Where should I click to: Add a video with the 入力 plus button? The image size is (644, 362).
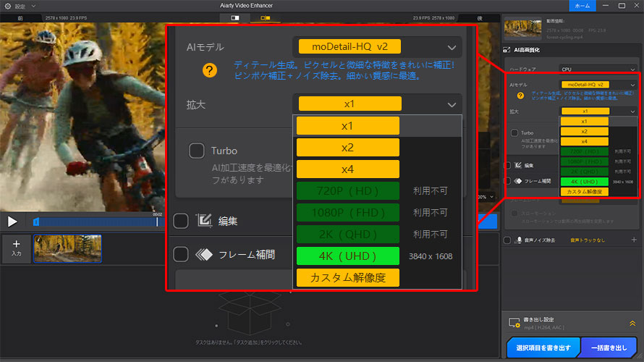16,248
